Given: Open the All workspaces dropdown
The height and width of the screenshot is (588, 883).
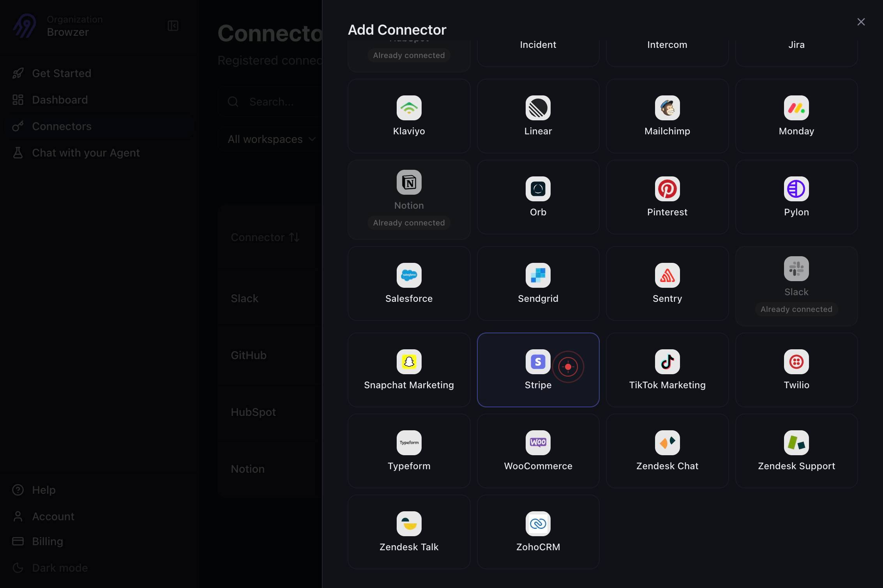Looking at the screenshot, I should coord(272,139).
